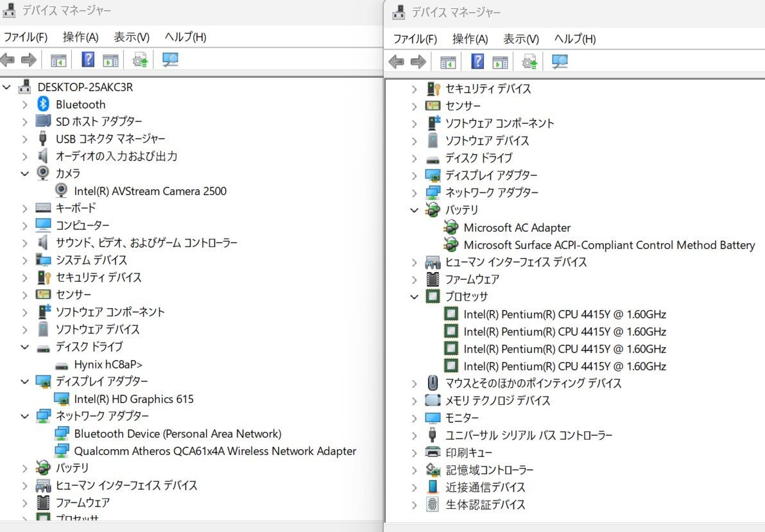Expand the 印刷キュー category
Viewport: 765px width, 532px height.
415,452
